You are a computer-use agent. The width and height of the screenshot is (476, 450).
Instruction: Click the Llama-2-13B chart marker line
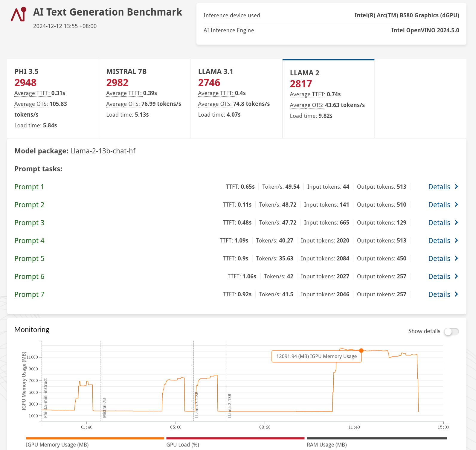point(226,381)
